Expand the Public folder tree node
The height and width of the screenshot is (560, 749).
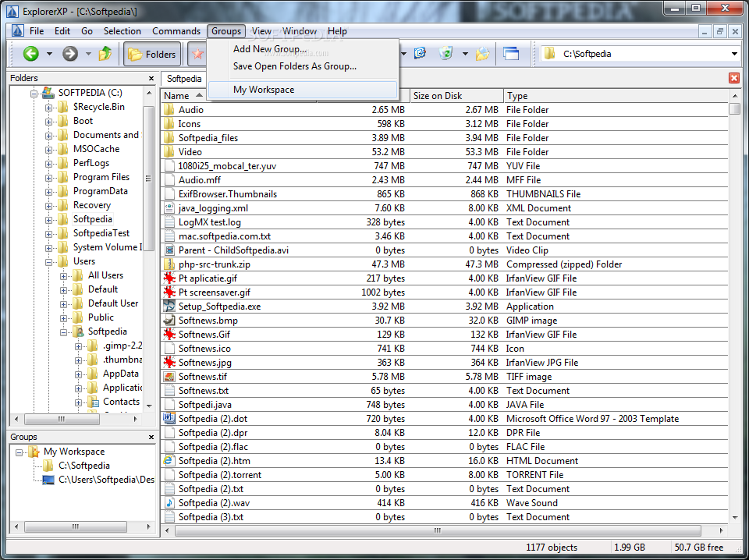tap(63, 318)
